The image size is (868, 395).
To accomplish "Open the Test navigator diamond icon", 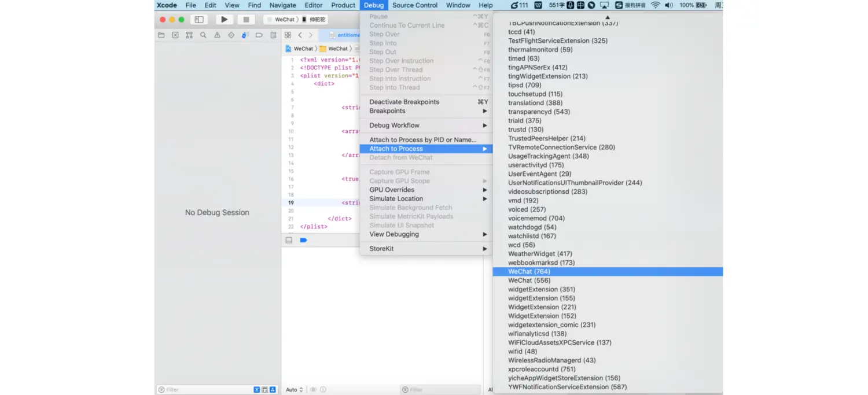I will coord(231,35).
